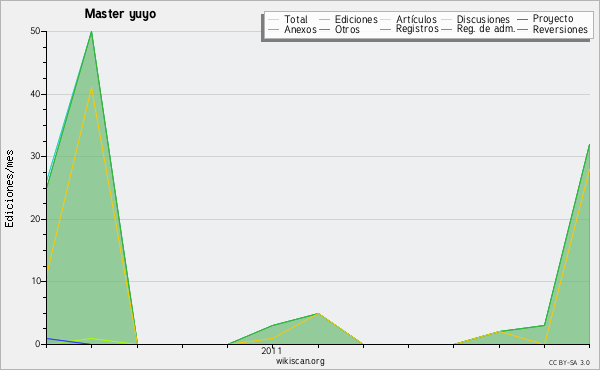Click the 'Ediciones/mes' y-axis label

point(9,189)
